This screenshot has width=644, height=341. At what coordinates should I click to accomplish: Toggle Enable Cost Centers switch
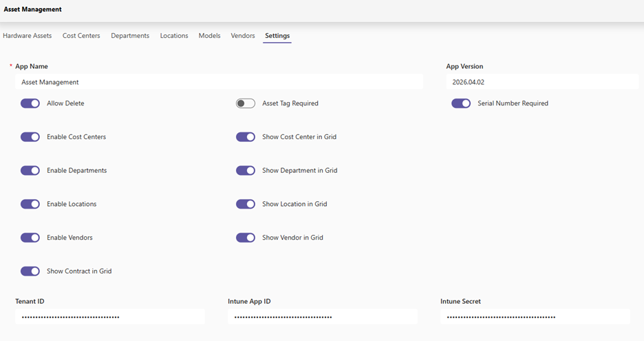click(30, 137)
